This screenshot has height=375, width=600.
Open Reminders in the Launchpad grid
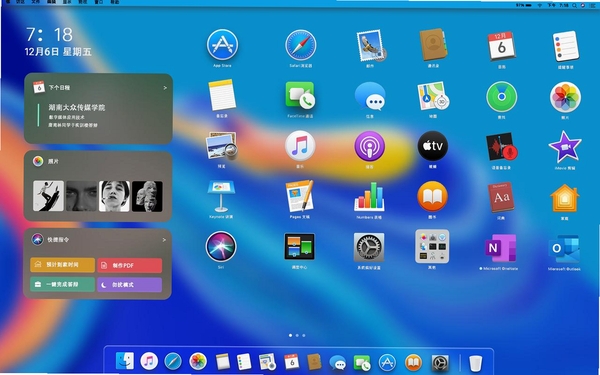coord(565,46)
